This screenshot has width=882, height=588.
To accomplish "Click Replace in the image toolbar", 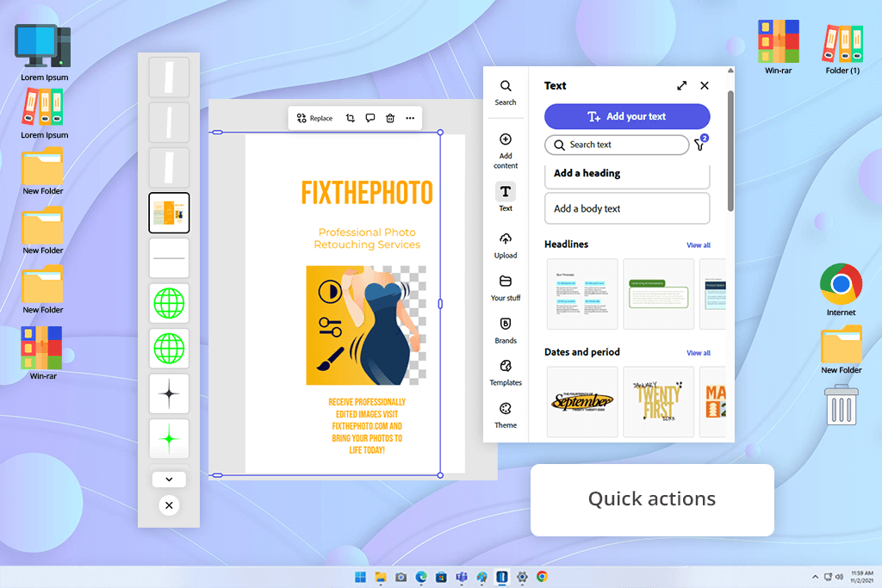I will (x=314, y=118).
